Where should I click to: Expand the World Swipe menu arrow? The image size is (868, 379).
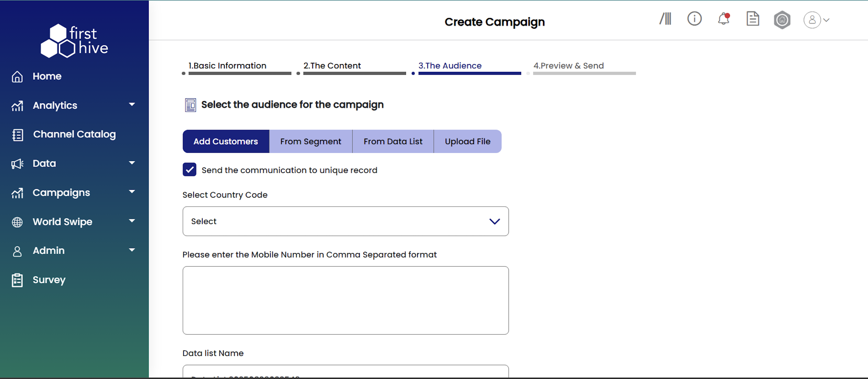[x=132, y=221]
